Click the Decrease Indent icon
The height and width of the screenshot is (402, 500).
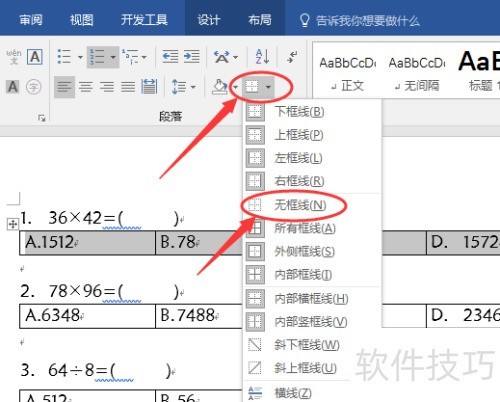tap(170, 57)
